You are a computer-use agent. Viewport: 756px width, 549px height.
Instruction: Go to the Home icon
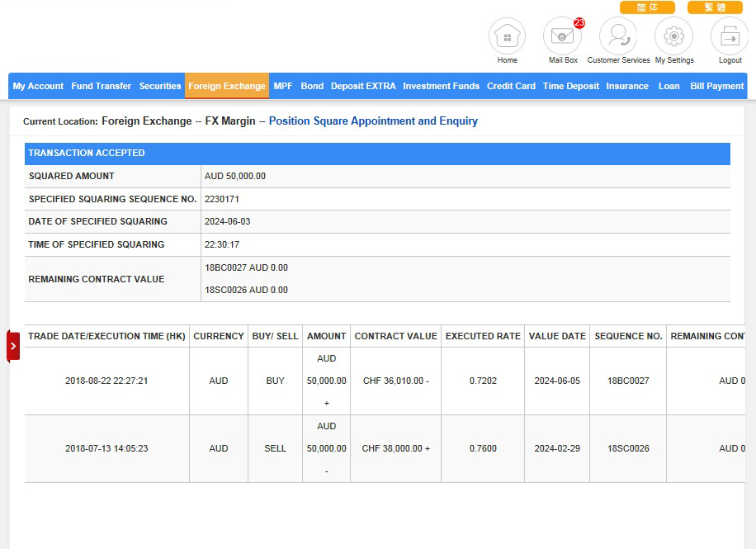[x=507, y=37]
